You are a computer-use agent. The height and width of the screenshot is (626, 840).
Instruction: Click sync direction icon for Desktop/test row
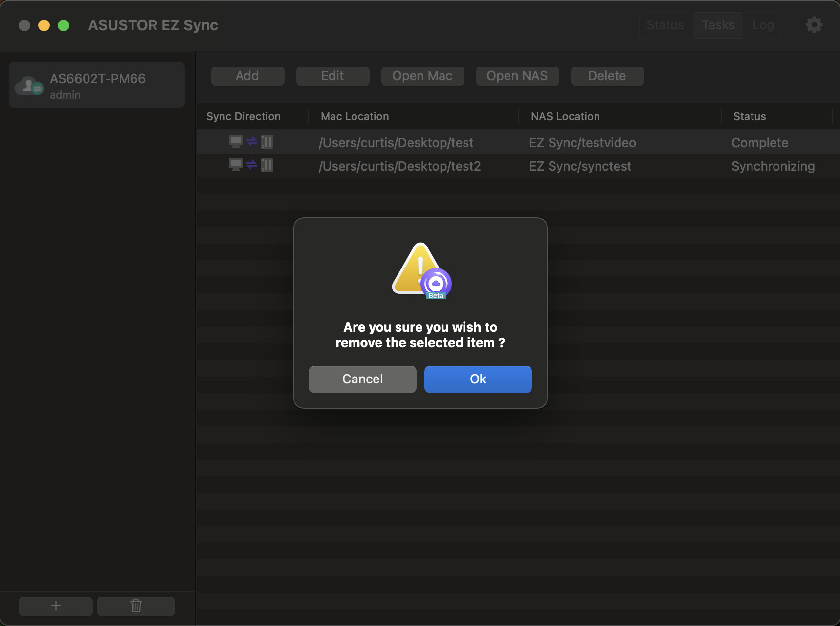pyautogui.click(x=251, y=142)
